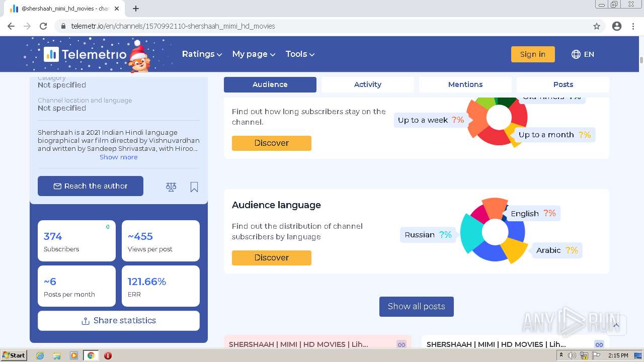Image resolution: width=644 pixels, height=362 pixels.
Task: Close the current browser tab
Action: 117,9
